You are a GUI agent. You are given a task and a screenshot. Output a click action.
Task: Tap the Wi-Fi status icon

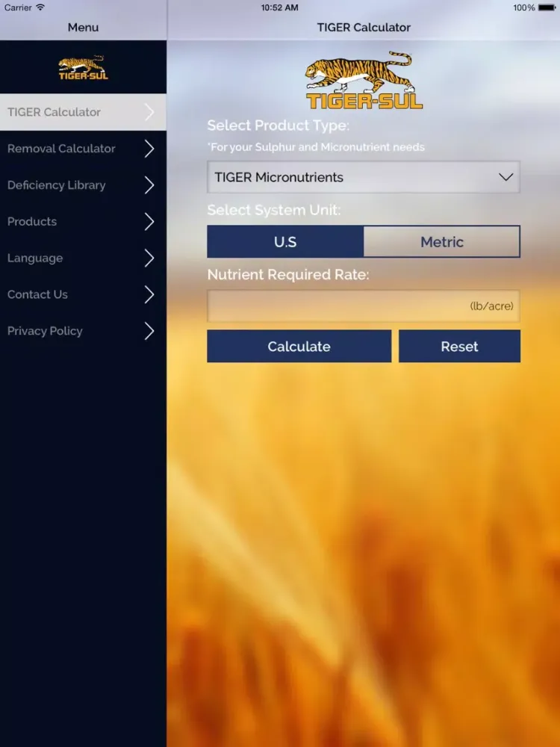click(x=41, y=7)
